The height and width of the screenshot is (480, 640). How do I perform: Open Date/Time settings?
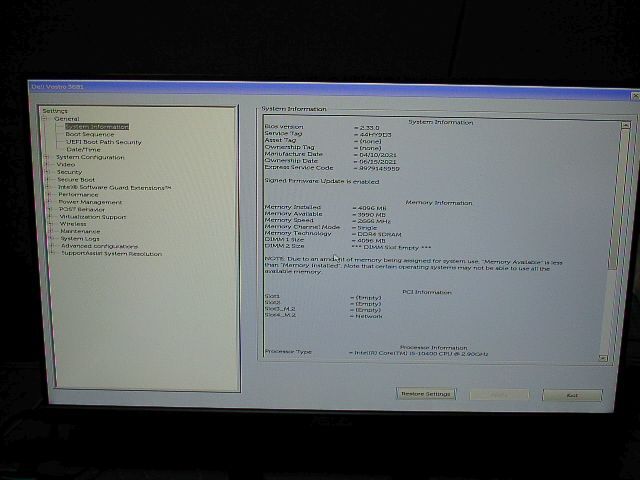pos(83,149)
